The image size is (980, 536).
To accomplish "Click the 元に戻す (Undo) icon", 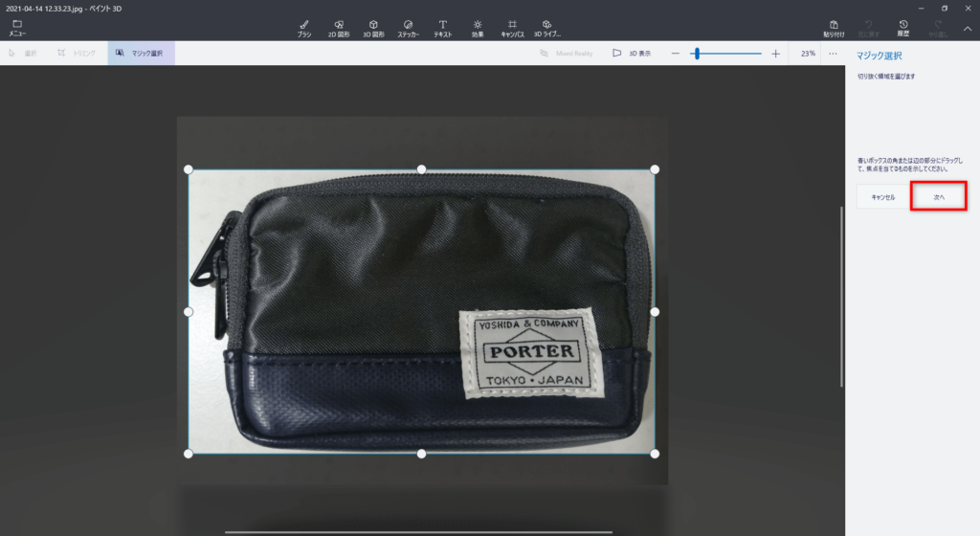I will (868, 29).
